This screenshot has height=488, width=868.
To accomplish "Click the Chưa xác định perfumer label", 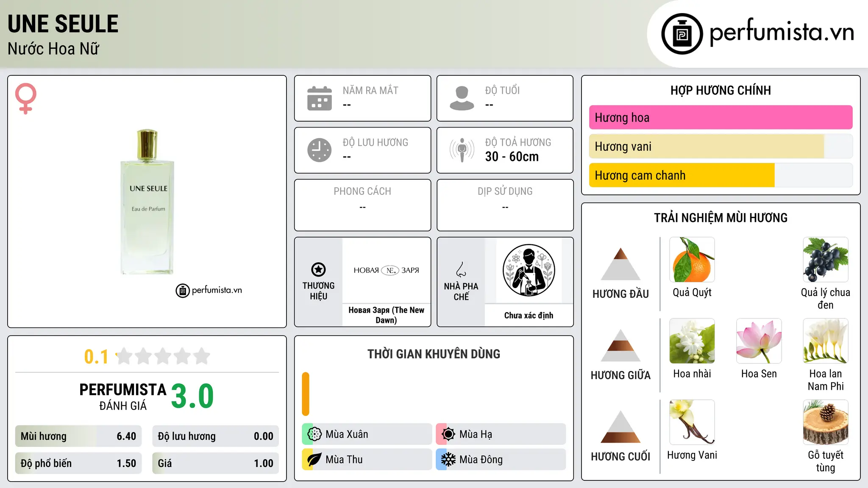I will click(x=529, y=316).
